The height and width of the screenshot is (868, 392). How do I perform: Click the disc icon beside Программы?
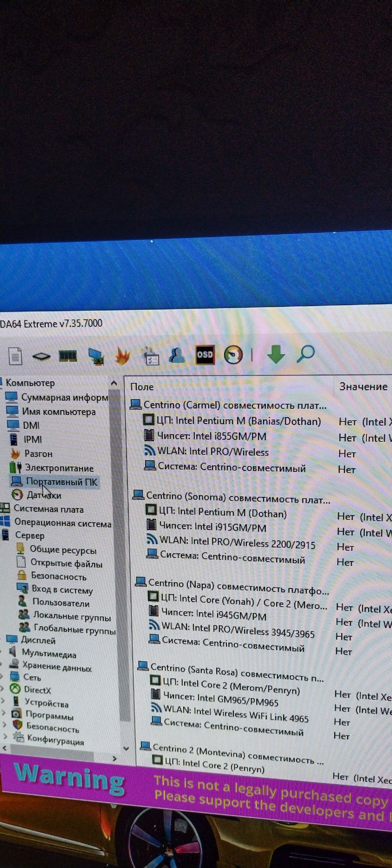tap(16, 713)
